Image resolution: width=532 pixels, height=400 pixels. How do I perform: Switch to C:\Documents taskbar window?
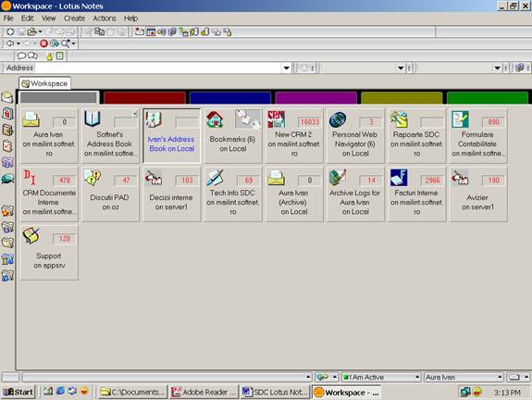[132, 393]
